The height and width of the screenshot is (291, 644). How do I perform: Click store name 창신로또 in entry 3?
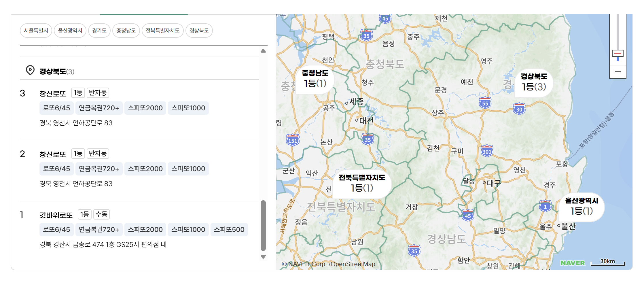pyautogui.click(x=53, y=93)
